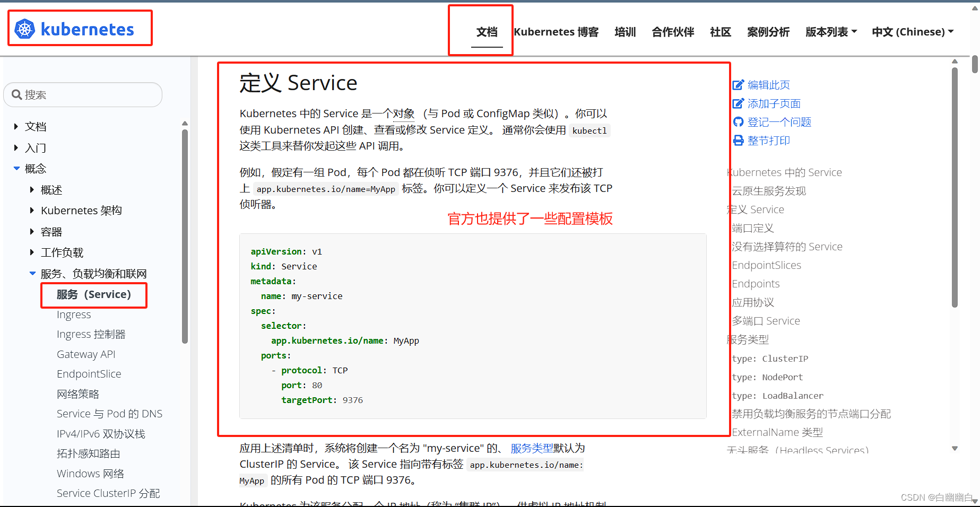Jump to 没有选择算符的 Service section
Image resolution: width=980 pixels, height=507 pixels.
pos(787,247)
